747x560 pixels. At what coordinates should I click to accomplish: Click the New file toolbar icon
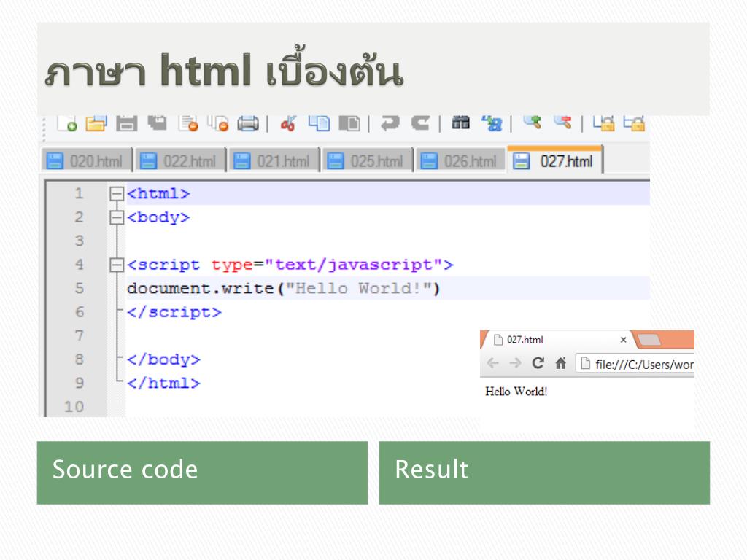point(66,123)
